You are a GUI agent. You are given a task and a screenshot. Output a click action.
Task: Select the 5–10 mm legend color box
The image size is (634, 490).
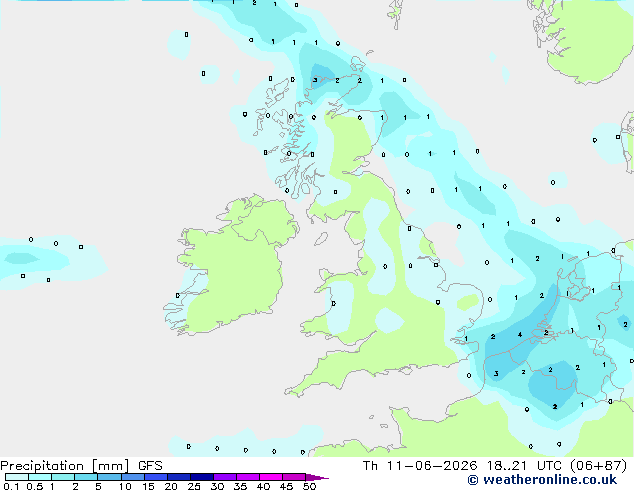click(x=109, y=477)
